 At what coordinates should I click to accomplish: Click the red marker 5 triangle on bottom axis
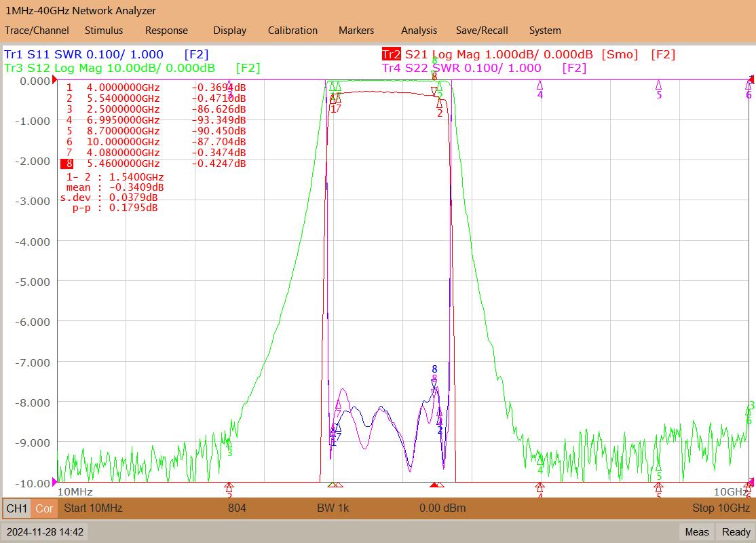pyautogui.click(x=658, y=487)
